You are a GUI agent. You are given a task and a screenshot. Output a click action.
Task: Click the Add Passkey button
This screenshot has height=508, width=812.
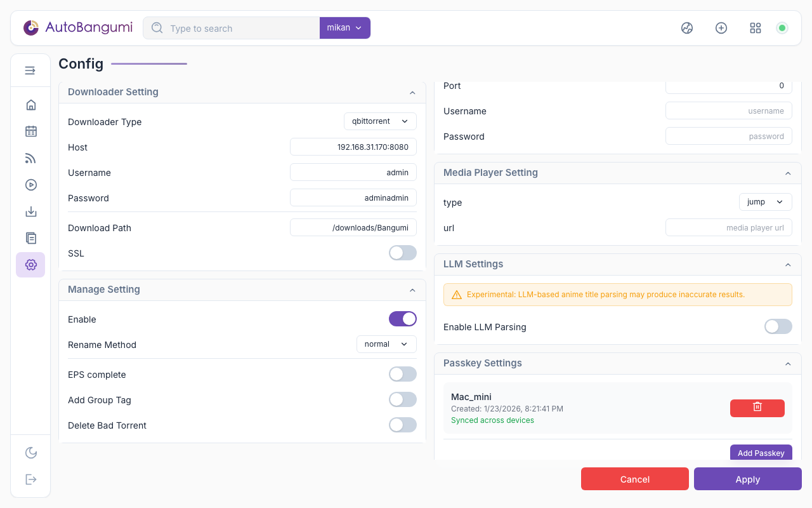click(x=761, y=453)
